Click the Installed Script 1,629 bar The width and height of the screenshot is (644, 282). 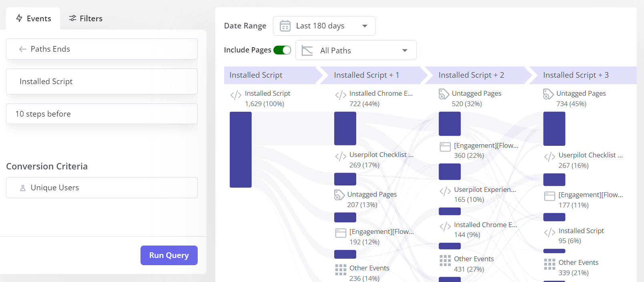pyautogui.click(x=241, y=149)
